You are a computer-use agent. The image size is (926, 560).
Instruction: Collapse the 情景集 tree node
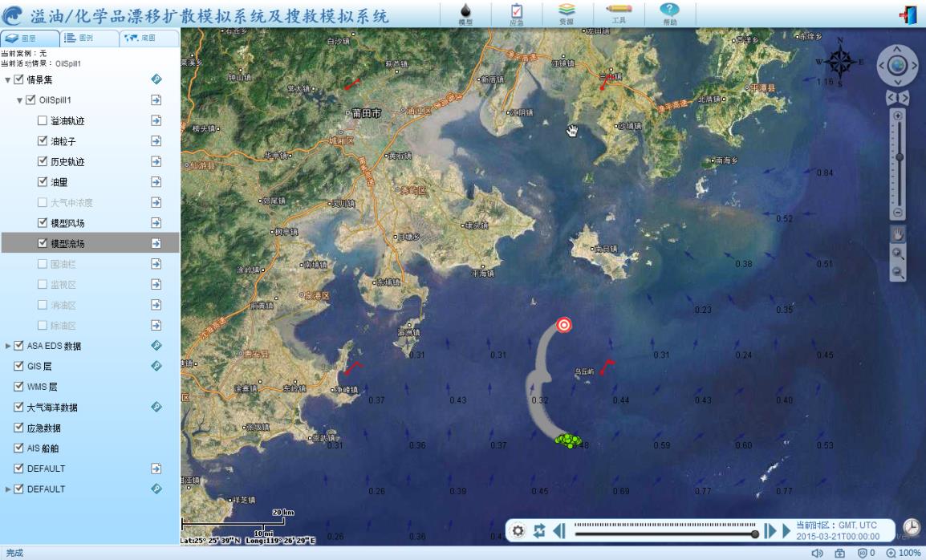click(8, 80)
